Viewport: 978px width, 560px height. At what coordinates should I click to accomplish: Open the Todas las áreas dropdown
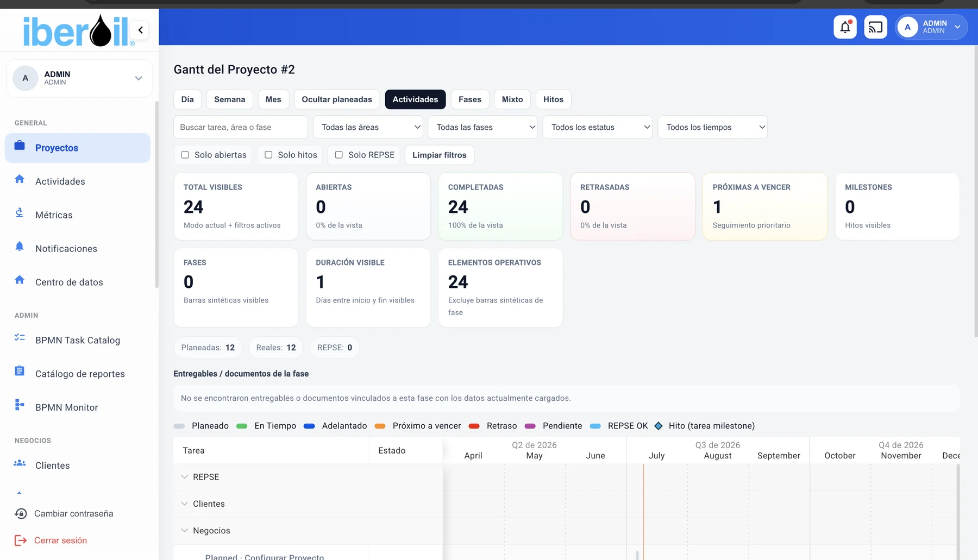tap(368, 127)
